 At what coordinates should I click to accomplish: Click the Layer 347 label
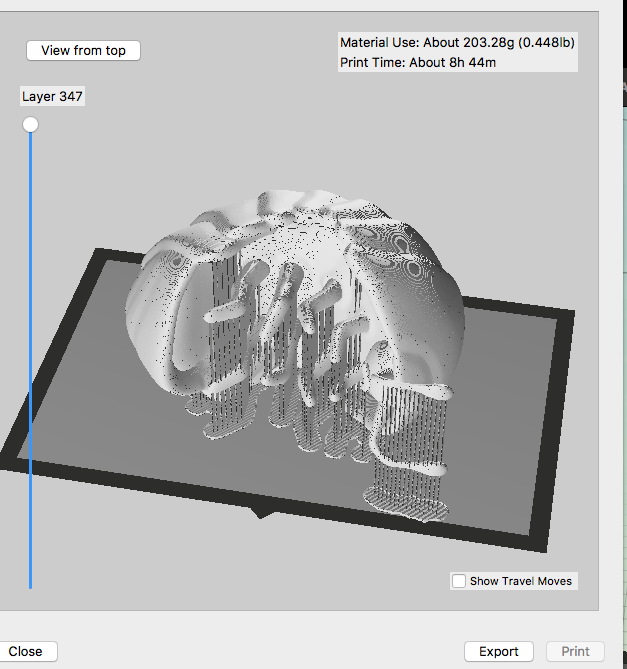coord(53,97)
